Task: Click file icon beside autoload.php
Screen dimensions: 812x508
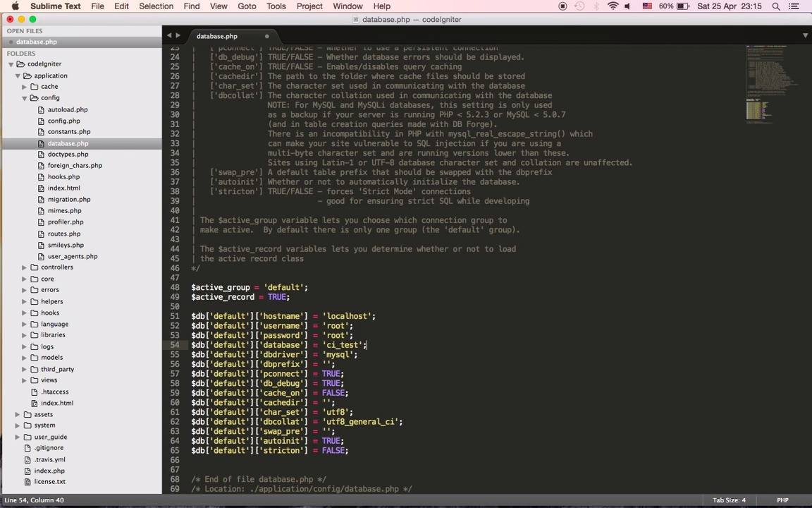Action: point(42,109)
